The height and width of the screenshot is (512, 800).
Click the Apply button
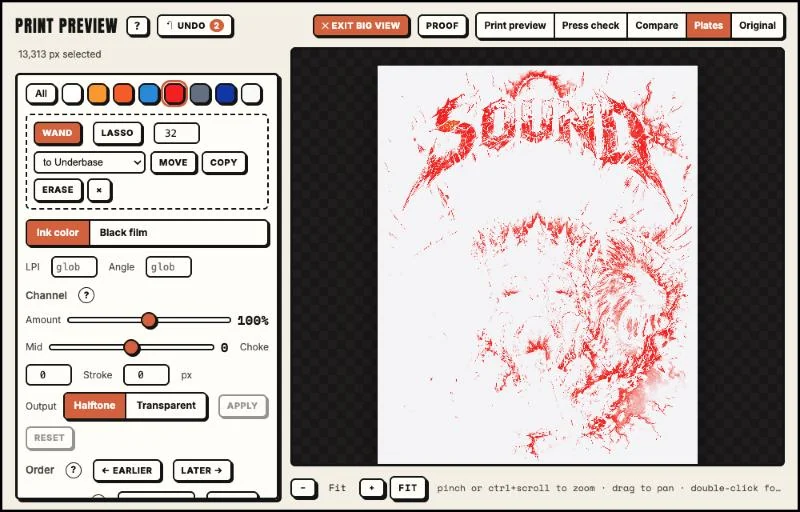pos(242,406)
